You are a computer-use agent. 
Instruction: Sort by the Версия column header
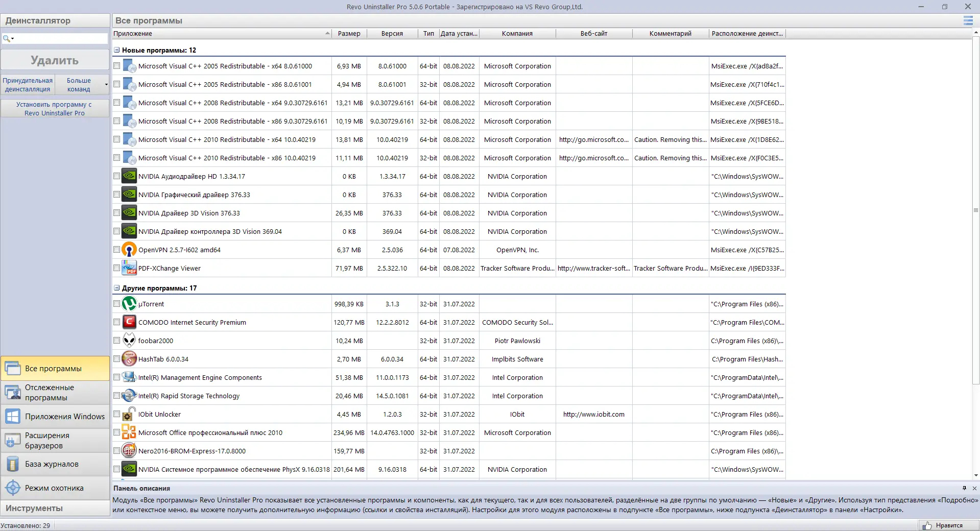[392, 34]
